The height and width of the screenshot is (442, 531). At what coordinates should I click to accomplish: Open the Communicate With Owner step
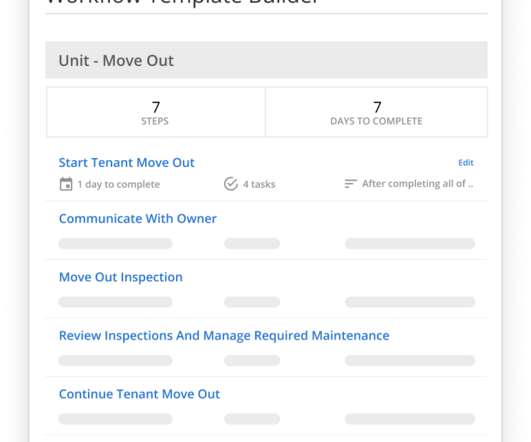click(138, 219)
